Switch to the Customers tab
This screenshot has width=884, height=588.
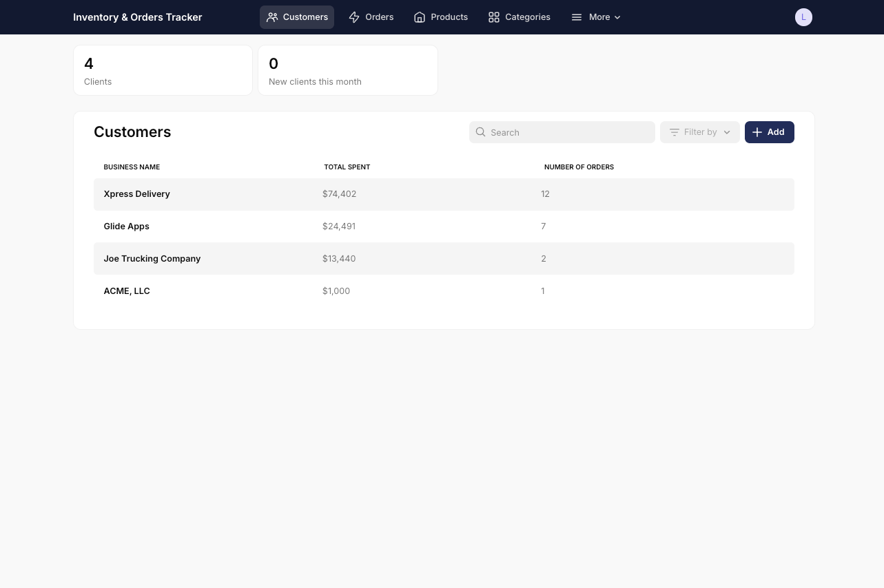297,17
